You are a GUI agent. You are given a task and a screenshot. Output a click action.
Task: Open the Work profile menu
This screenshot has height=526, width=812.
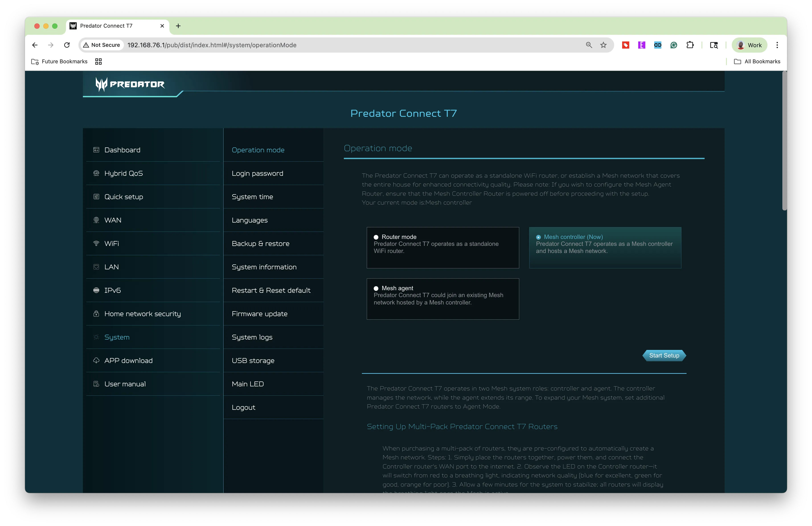point(749,45)
